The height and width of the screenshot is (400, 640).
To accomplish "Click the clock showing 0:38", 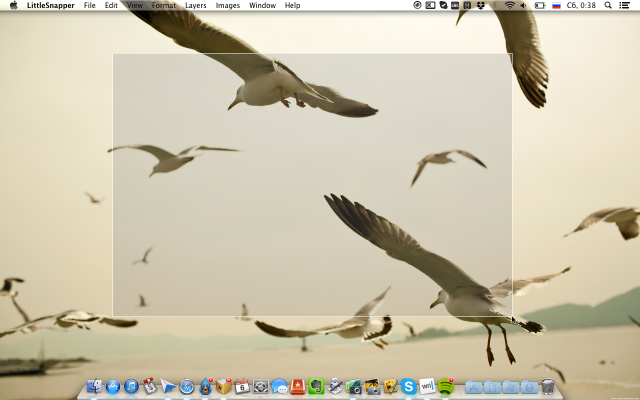I will coord(583,5).
